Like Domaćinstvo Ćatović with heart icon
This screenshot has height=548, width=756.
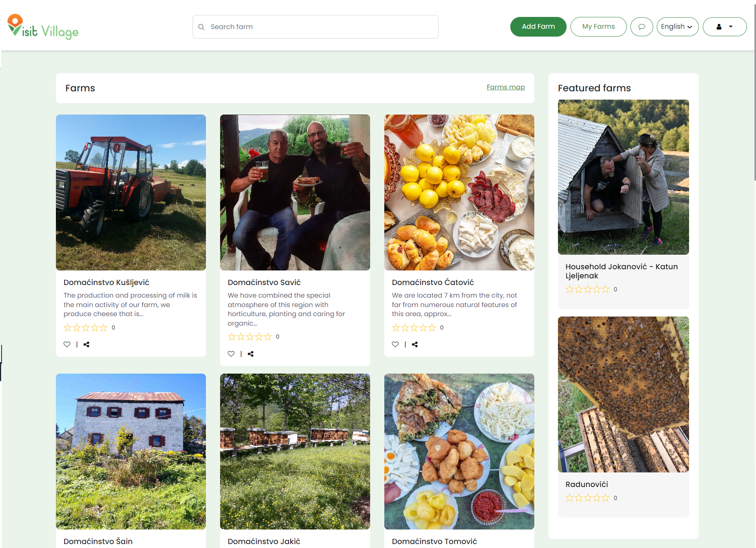395,344
